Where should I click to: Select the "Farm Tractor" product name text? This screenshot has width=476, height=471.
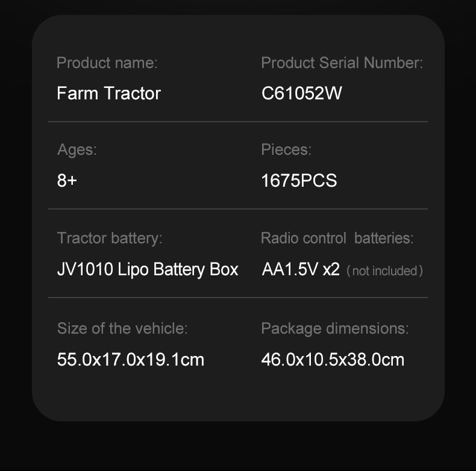tap(108, 93)
